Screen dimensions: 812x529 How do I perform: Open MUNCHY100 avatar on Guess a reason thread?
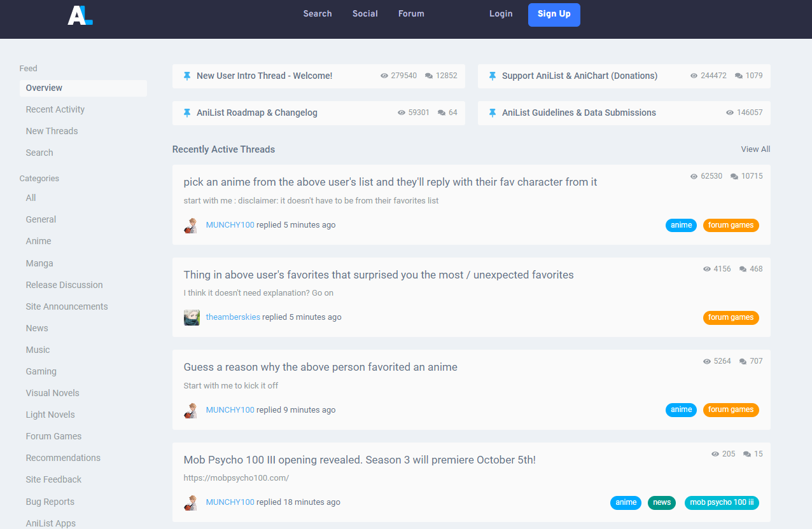coord(192,410)
